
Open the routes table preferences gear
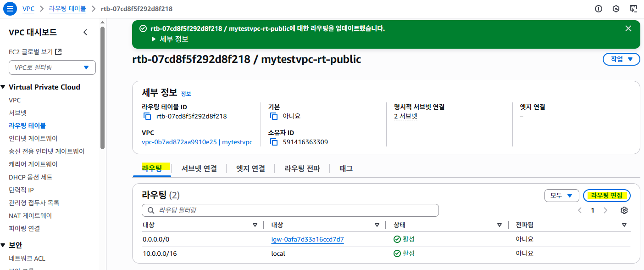point(624,210)
